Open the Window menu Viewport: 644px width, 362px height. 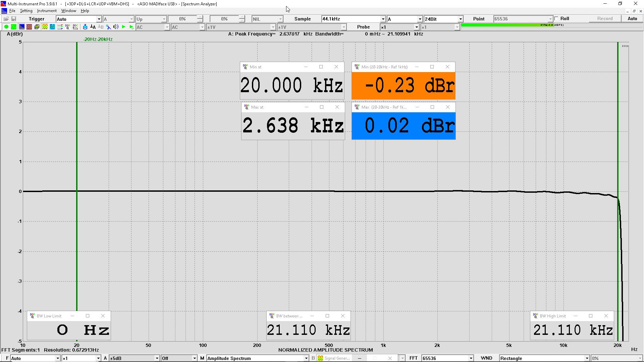(x=69, y=11)
